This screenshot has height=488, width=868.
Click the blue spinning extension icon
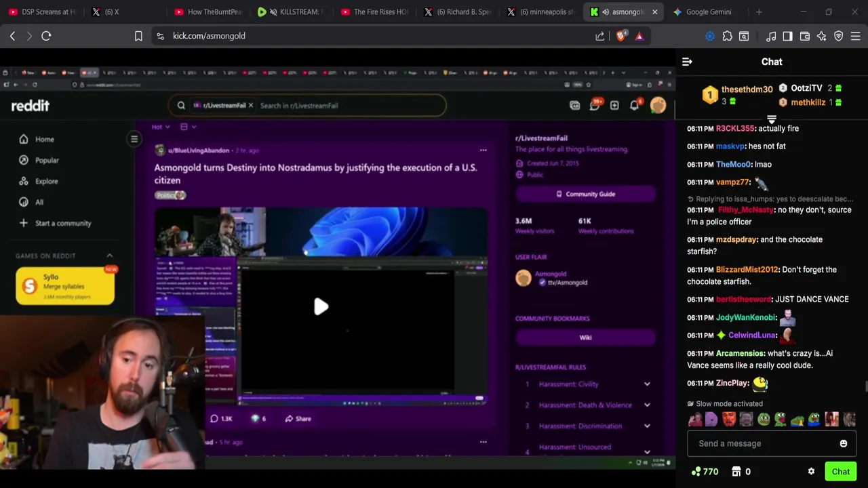(710, 36)
